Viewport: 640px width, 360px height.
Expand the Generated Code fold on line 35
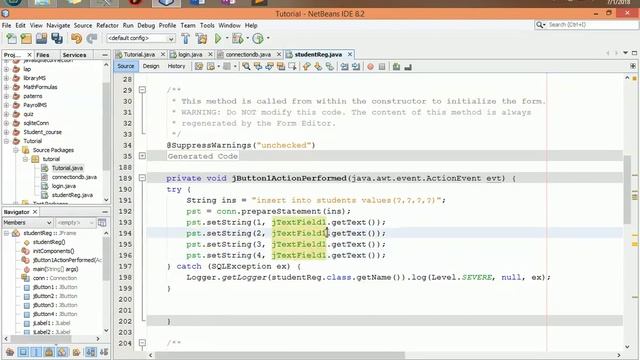[x=142, y=156]
